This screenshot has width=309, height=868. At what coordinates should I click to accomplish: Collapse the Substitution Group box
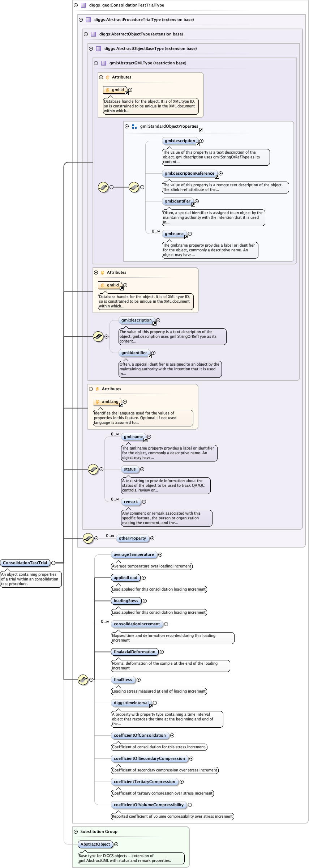point(76,831)
